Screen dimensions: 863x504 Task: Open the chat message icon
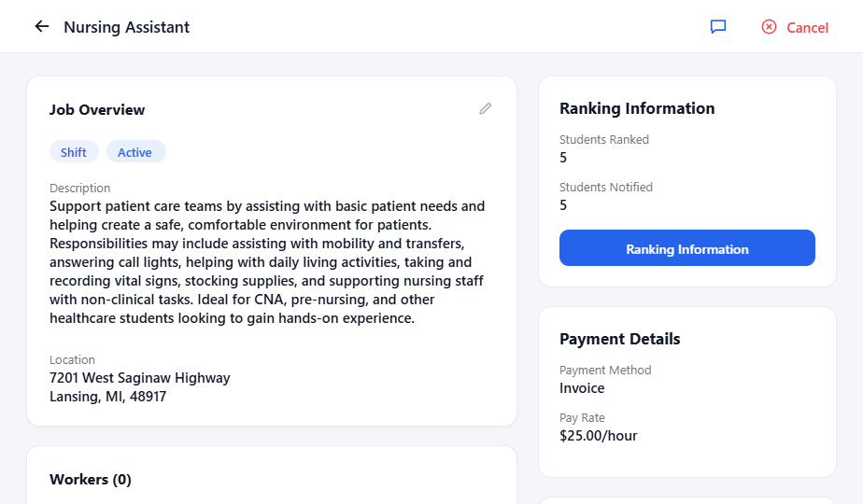click(718, 26)
